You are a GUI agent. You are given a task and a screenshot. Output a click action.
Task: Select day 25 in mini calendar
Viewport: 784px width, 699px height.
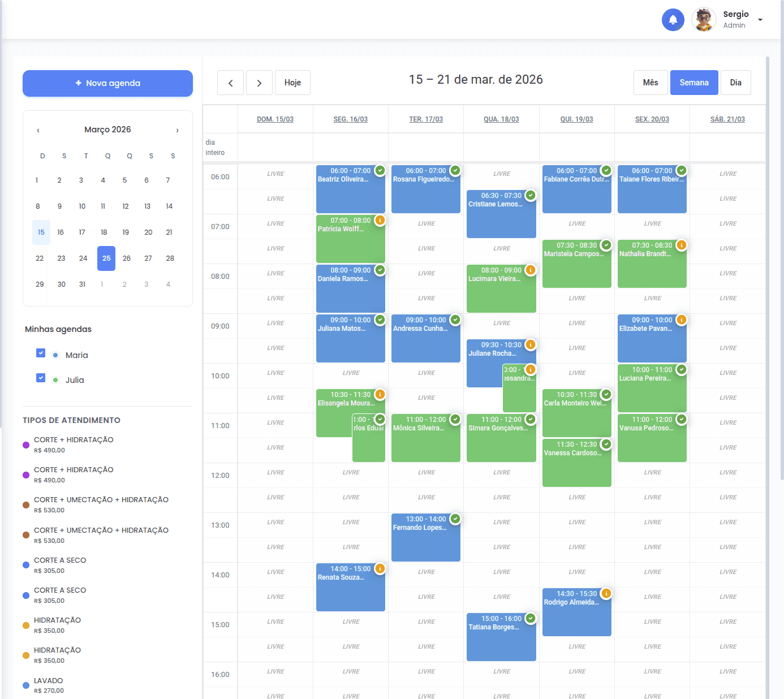pyautogui.click(x=106, y=258)
